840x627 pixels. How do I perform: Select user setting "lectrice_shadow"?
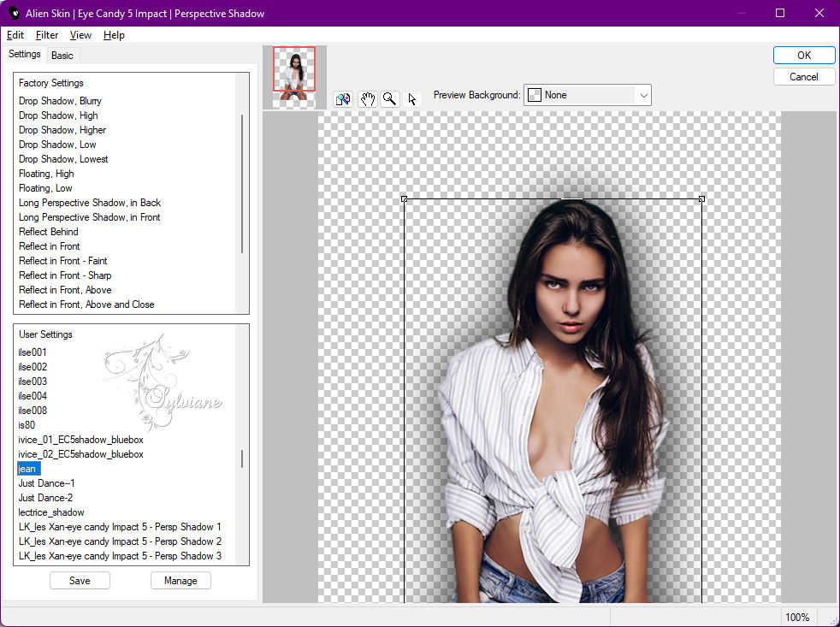tap(50, 512)
